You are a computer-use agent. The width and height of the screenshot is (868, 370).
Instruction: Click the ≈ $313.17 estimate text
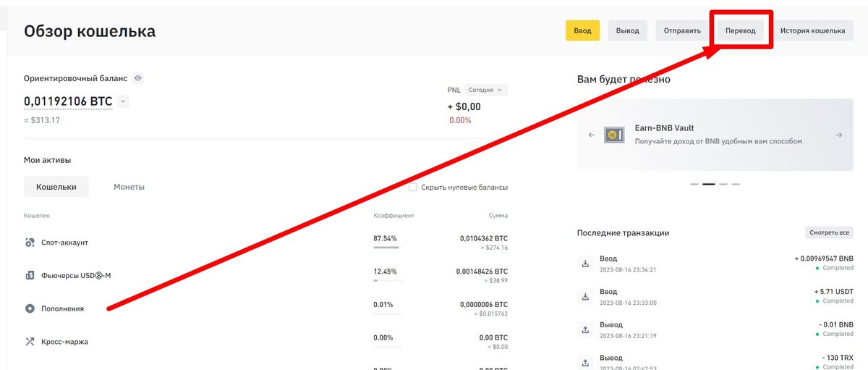[42, 120]
